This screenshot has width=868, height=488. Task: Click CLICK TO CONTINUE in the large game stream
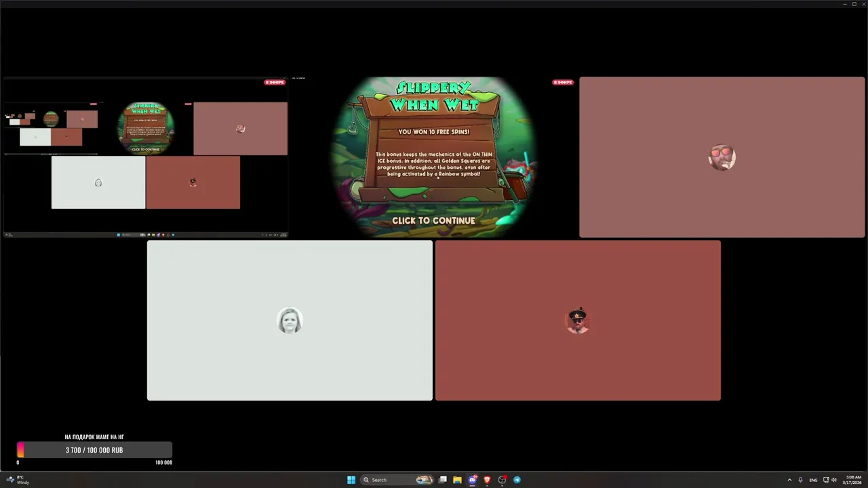click(433, 221)
